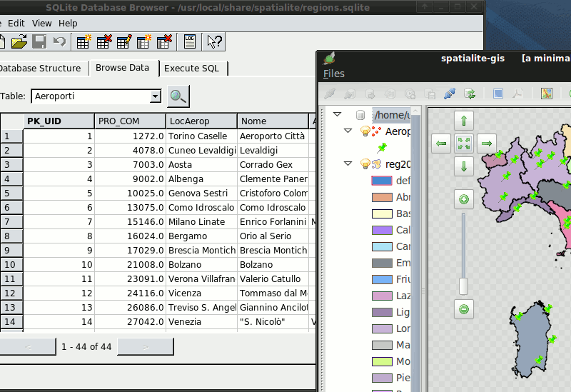Click scroll-up arrow in layer tree scrollbar

416,111
